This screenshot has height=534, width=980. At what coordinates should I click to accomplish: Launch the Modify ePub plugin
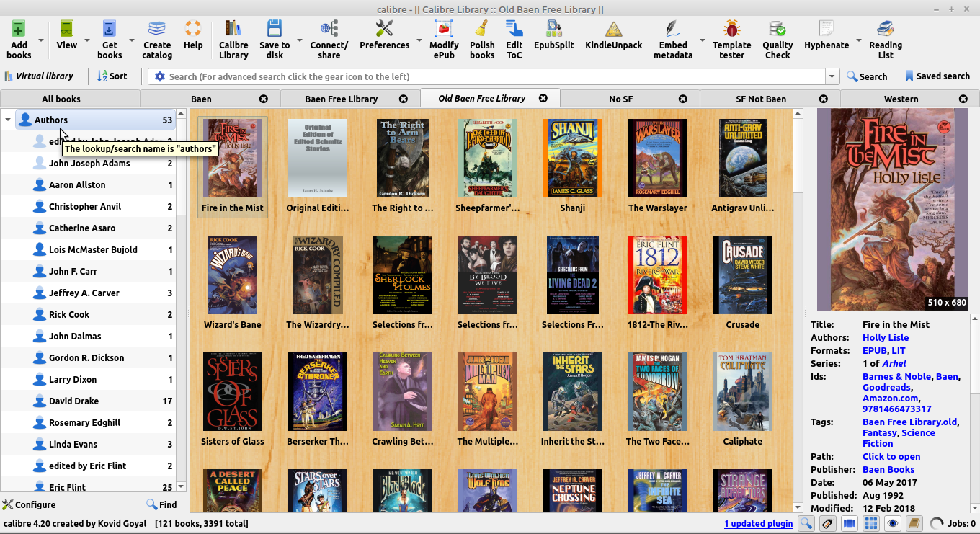click(444, 39)
